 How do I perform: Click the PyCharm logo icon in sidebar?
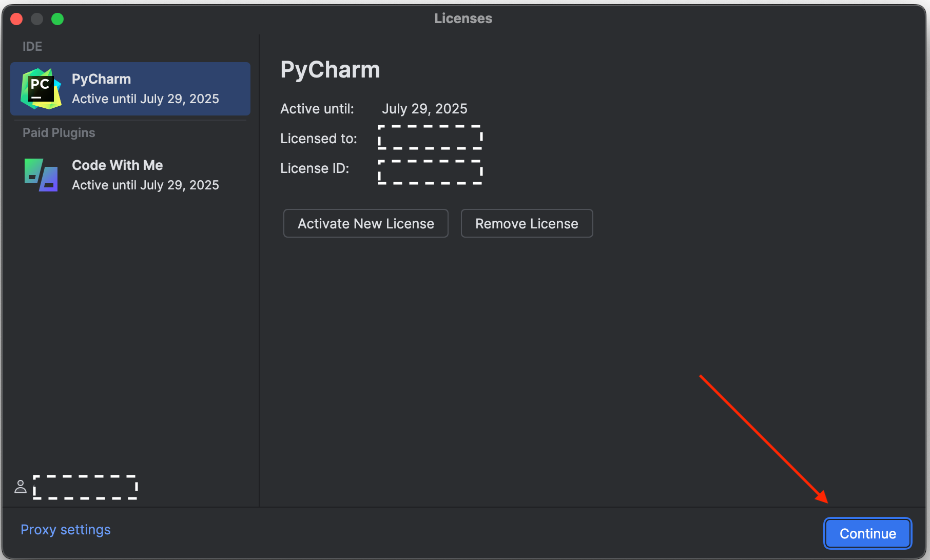pyautogui.click(x=41, y=89)
